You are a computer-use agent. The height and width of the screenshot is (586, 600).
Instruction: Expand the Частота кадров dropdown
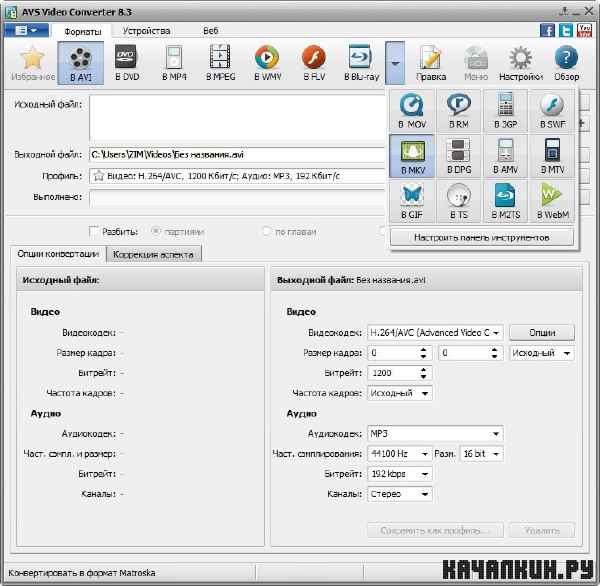[425, 393]
